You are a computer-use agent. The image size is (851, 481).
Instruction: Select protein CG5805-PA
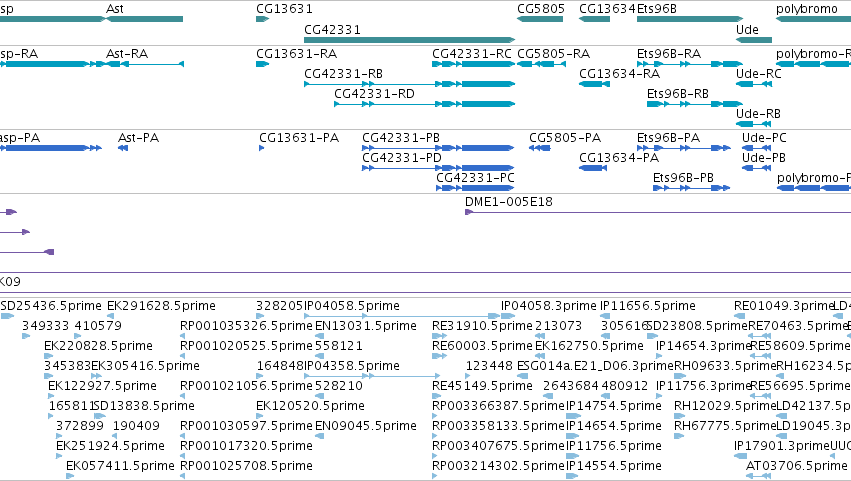click(565, 138)
